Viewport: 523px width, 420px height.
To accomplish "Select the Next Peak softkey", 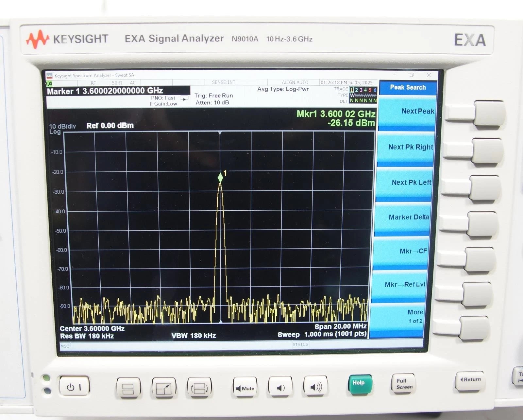I will [x=407, y=112].
